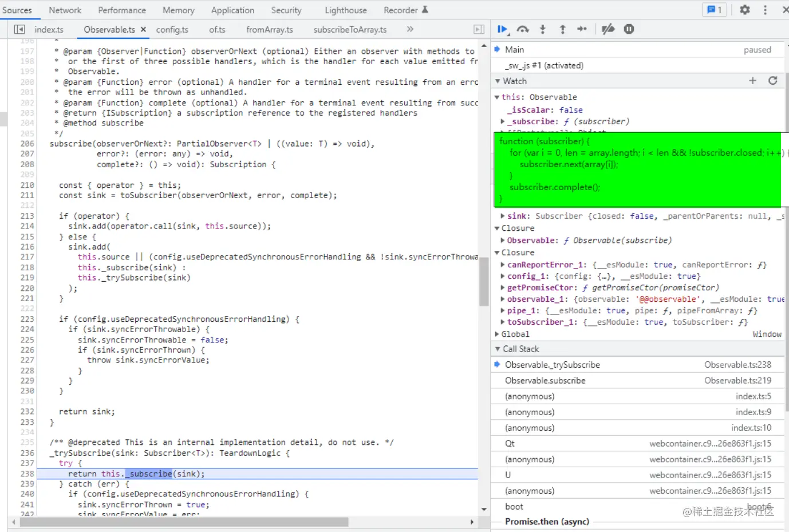Open the Memory panel
The image size is (789, 532).
(x=179, y=10)
